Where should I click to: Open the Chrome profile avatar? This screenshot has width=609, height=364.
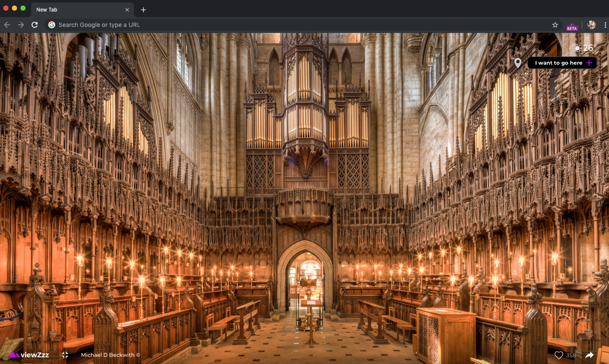(x=591, y=24)
